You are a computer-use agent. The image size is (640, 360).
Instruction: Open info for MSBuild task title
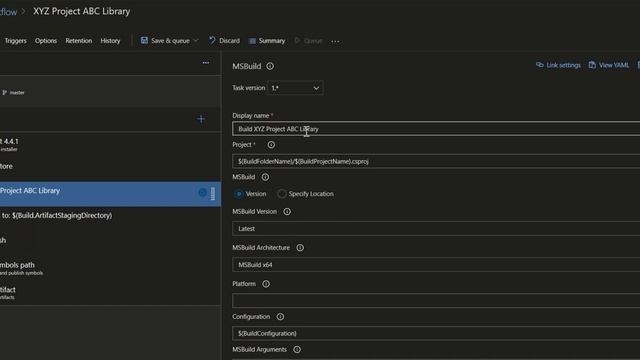[x=270, y=66]
